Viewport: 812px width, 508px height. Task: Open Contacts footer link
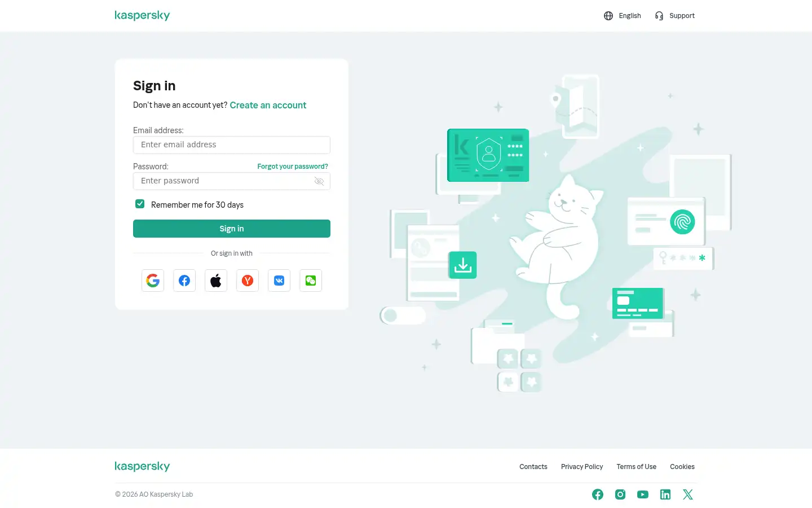tap(533, 467)
